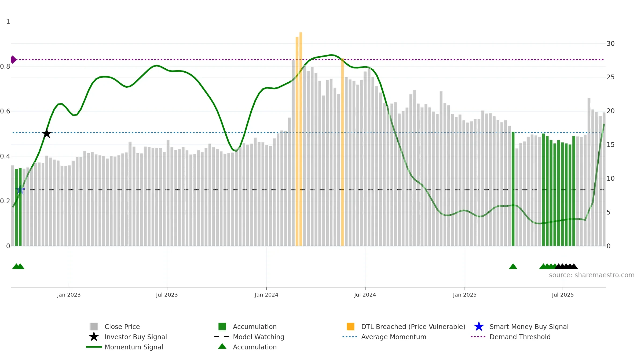Image resolution: width=644 pixels, height=362 pixels.
Task: Click the left axis value 1
Action: (8, 21)
